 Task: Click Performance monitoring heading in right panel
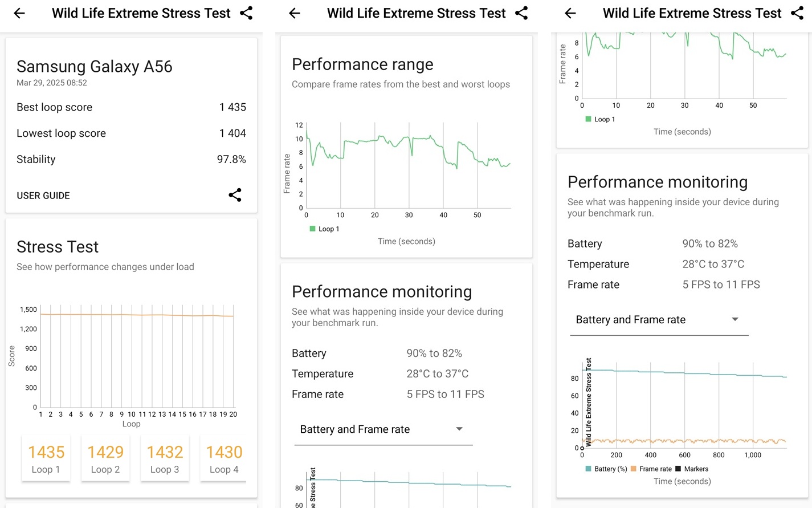click(x=658, y=182)
